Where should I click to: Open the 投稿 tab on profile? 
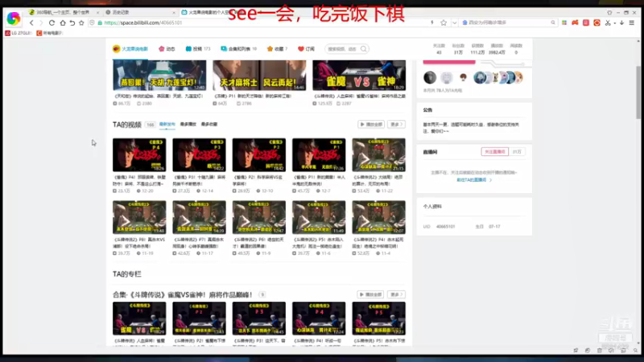[x=197, y=49]
